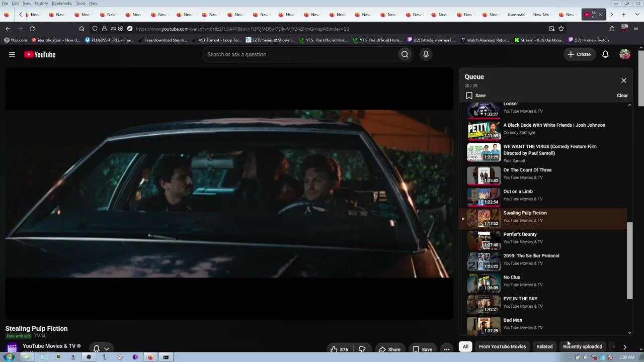644x362 pixels.
Task: Start voice search with microphone icon
Action: [x=426, y=54]
